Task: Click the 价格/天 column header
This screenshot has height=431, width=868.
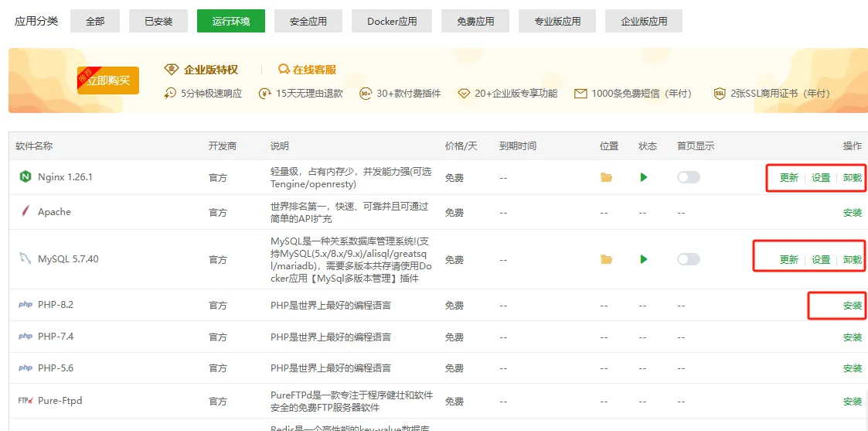Action: tap(461, 146)
